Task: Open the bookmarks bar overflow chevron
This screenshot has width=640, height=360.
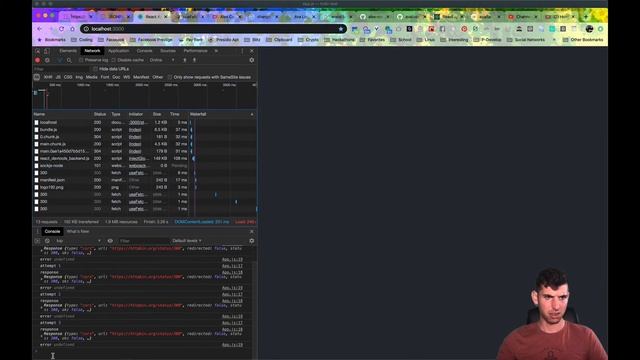Action: [x=554, y=40]
